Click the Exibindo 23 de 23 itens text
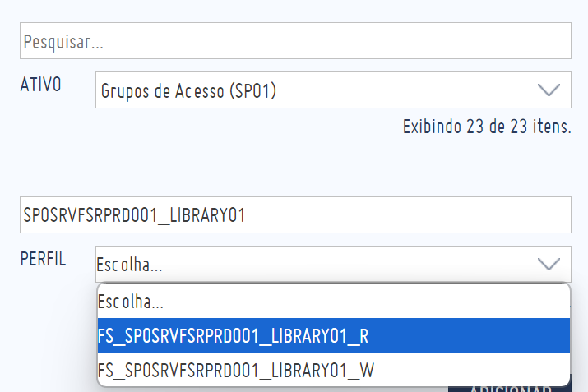 487,127
